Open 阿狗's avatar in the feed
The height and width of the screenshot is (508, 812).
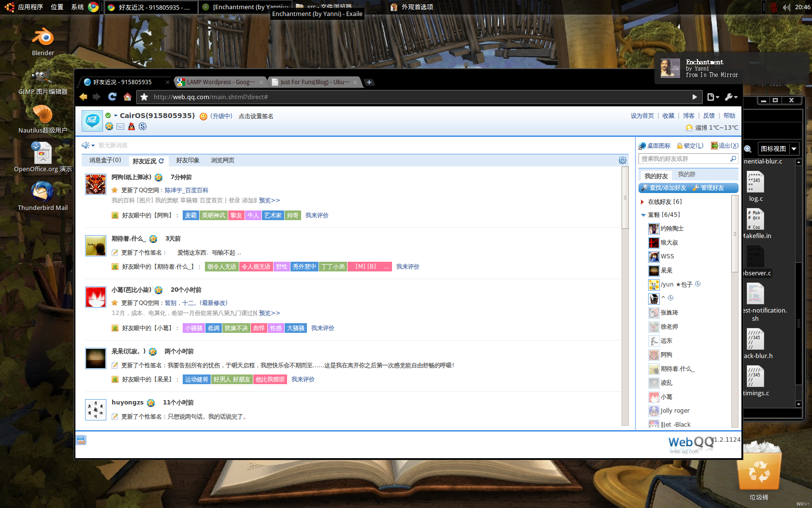coord(96,184)
